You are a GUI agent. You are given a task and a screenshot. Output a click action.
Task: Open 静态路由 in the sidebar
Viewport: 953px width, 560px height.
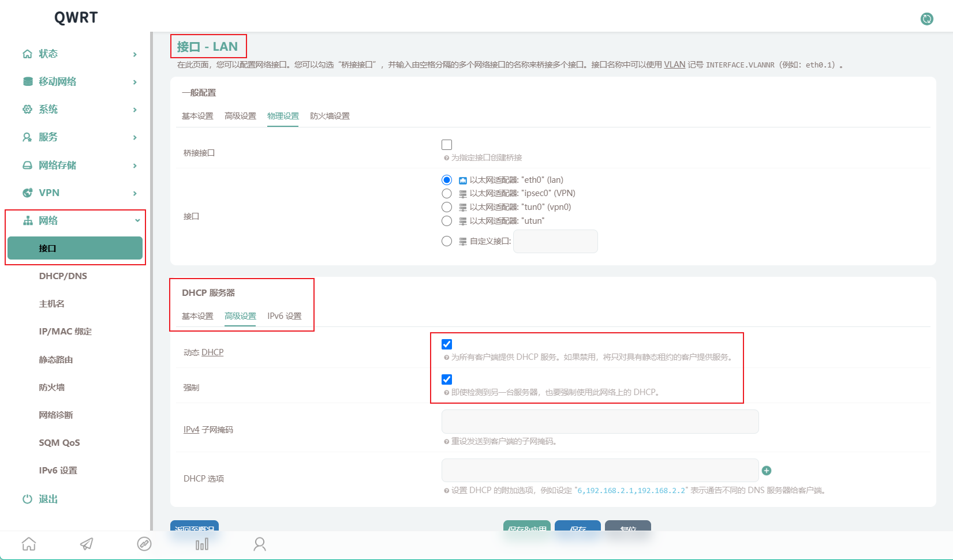(x=56, y=360)
